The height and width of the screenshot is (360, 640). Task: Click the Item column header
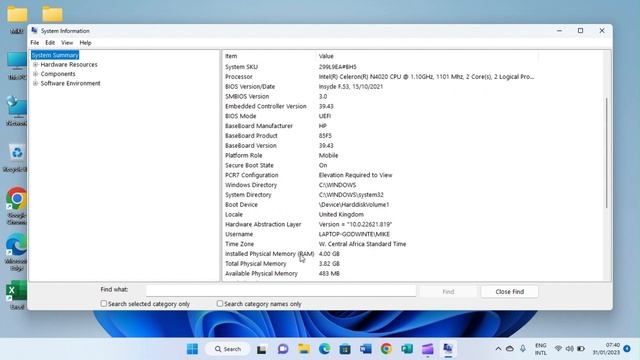pyautogui.click(x=269, y=56)
